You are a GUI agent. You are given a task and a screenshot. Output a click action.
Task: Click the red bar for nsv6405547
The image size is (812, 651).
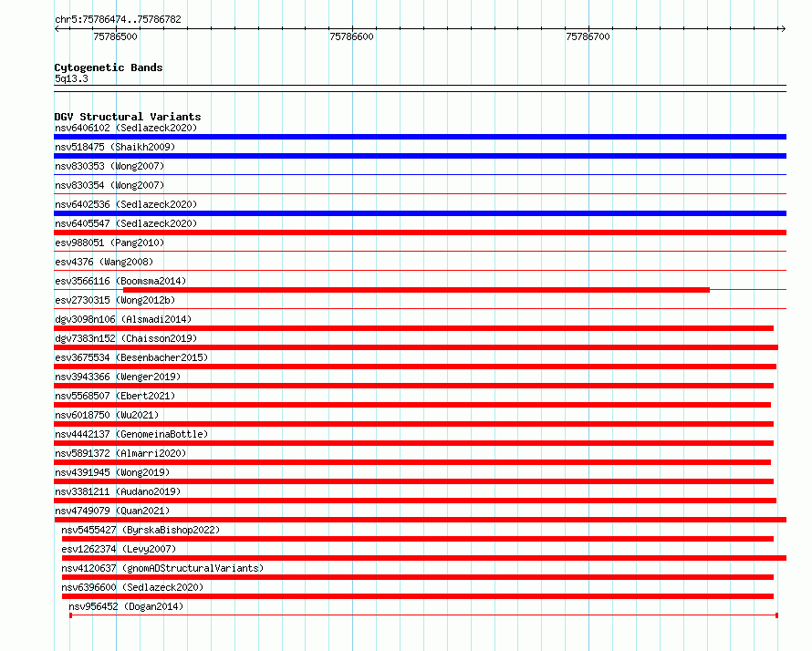point(420,232)
